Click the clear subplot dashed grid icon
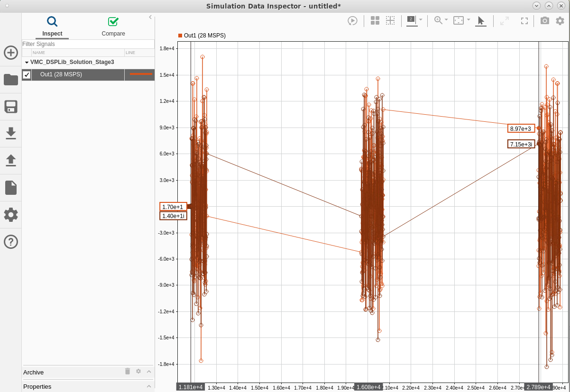The width and height of the screenshot is (570, 392). [390, 21]
